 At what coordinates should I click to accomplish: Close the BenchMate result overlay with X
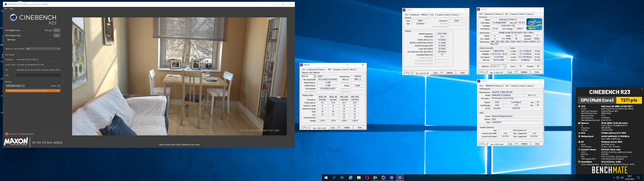[642, 89]
